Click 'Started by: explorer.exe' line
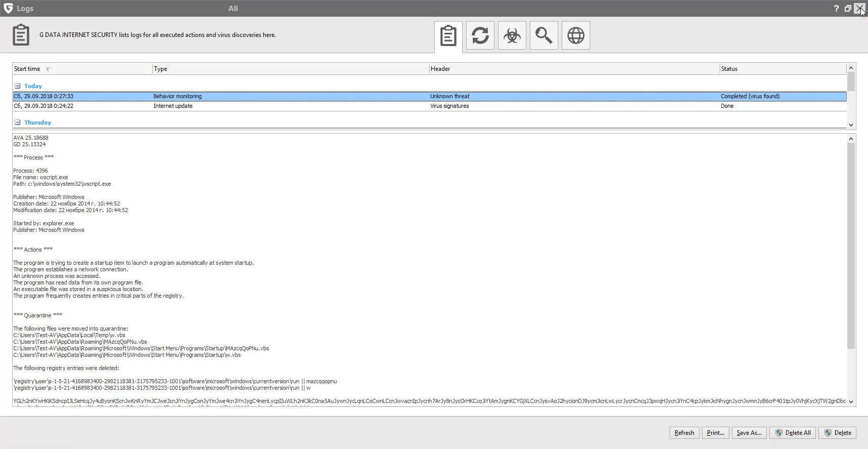Viewport: 868px width, 449px height. 44,223
